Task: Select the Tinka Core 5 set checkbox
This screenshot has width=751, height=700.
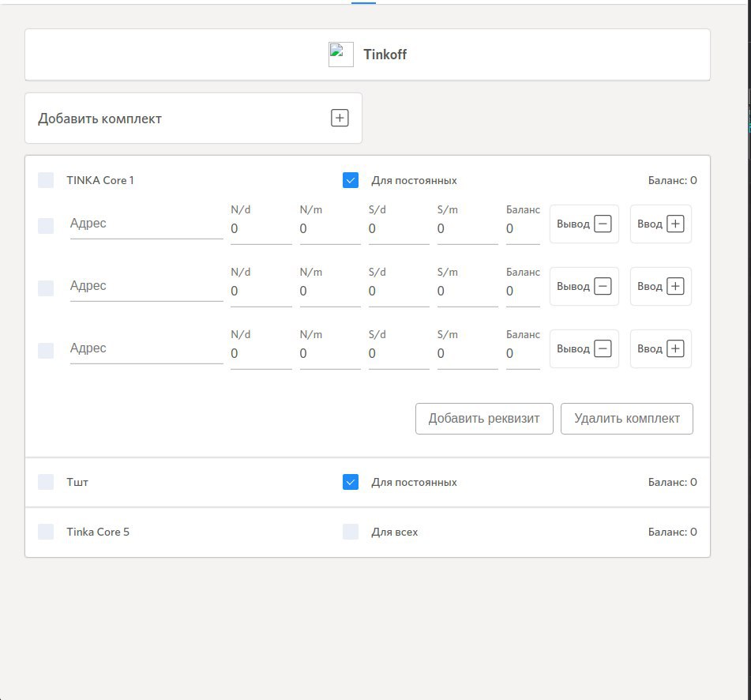Action: pyautogui.click(x=46, y=532)
